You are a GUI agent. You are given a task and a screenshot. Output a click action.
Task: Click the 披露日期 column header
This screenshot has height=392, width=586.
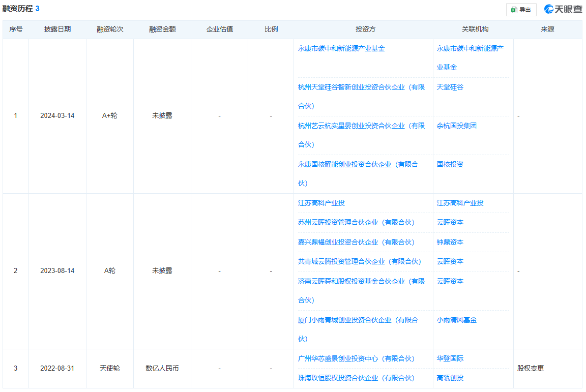click(57, 29)
